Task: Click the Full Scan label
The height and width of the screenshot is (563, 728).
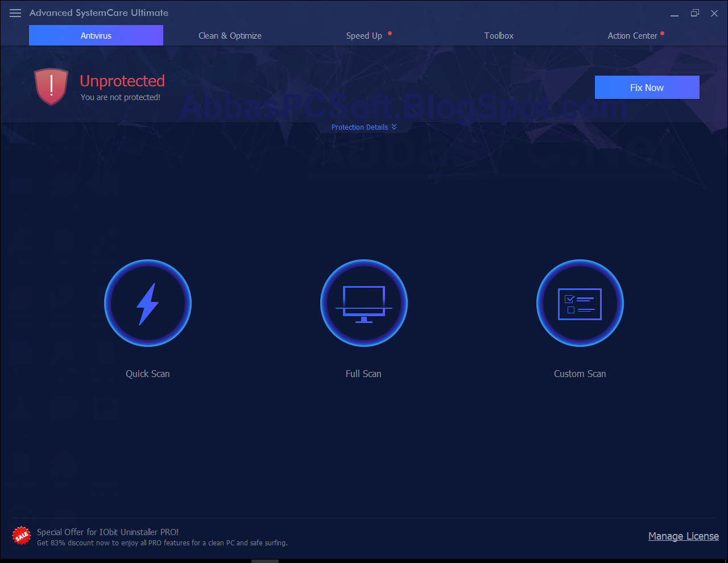Action: (x=363, y=374)
